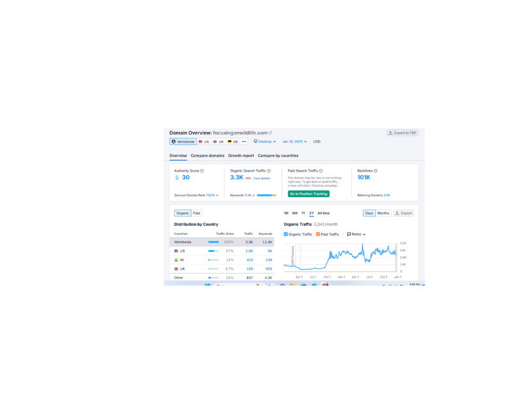Open the Growth report tab
This screenshot has width=532, height=399.
click(241, 156)
